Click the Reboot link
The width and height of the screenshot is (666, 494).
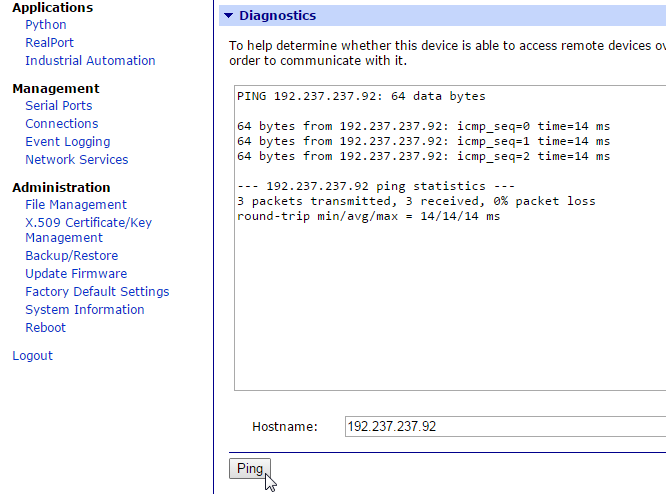click(45, 328)
